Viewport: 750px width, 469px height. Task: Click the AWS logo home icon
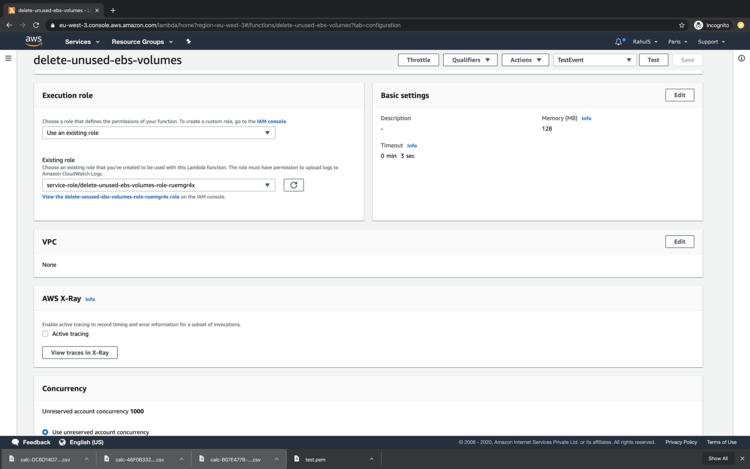click(34, 41)
